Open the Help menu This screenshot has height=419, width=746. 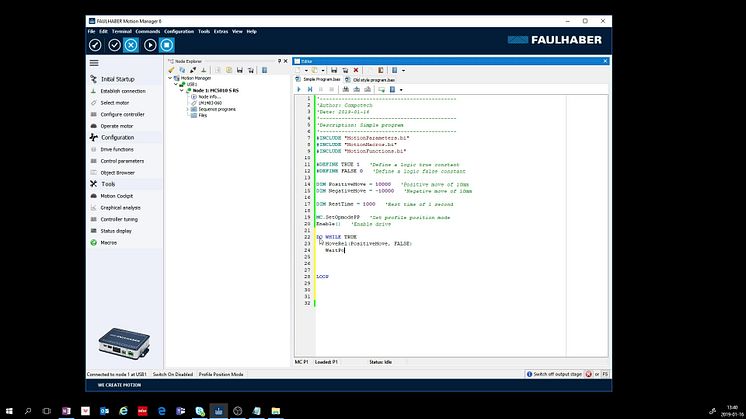pyautogui.click(x=252, y=31)
